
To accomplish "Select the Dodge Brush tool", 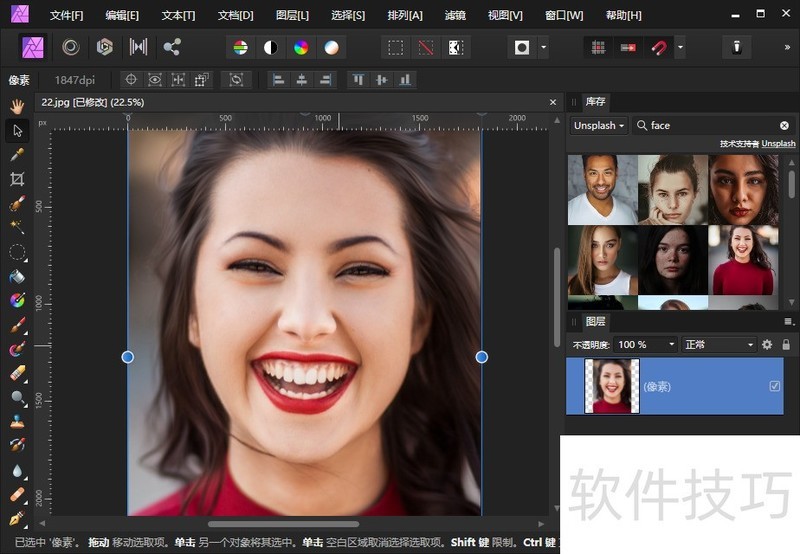I will (17, 397).
